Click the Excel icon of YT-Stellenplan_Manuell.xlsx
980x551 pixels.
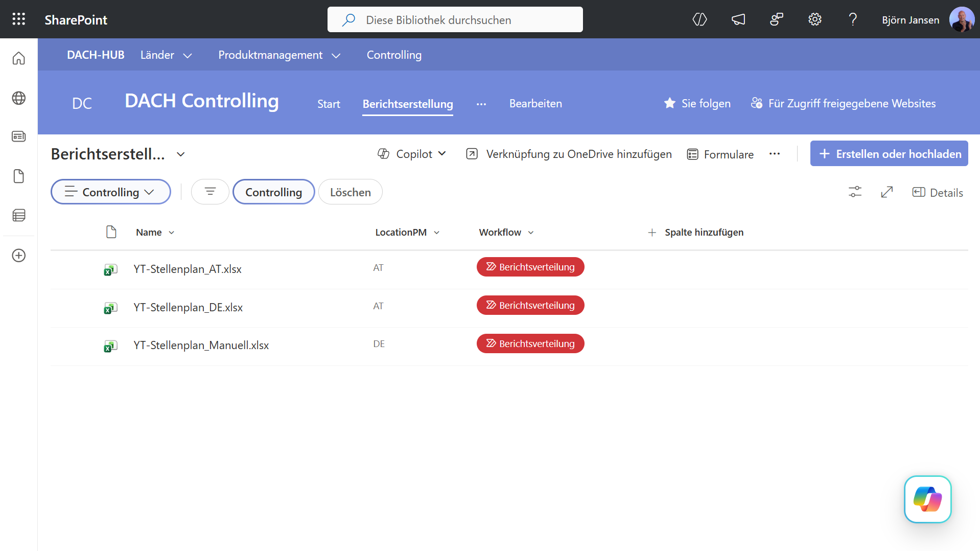110,346
